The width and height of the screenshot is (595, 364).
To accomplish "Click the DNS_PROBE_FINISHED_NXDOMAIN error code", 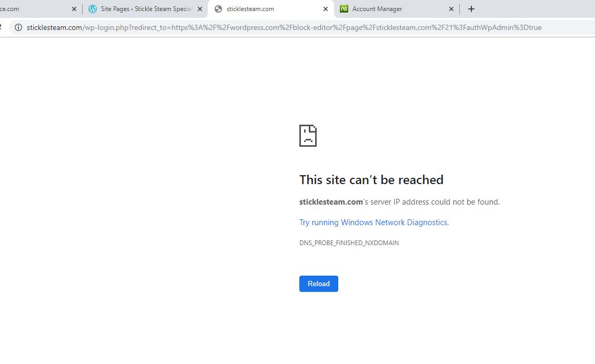I will click(x=349, y=243).
